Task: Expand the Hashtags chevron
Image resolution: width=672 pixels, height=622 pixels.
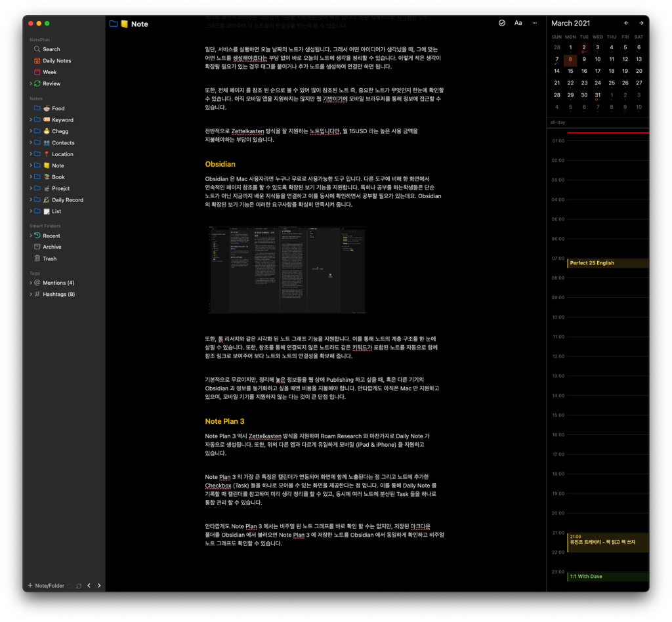Action: 31,295
